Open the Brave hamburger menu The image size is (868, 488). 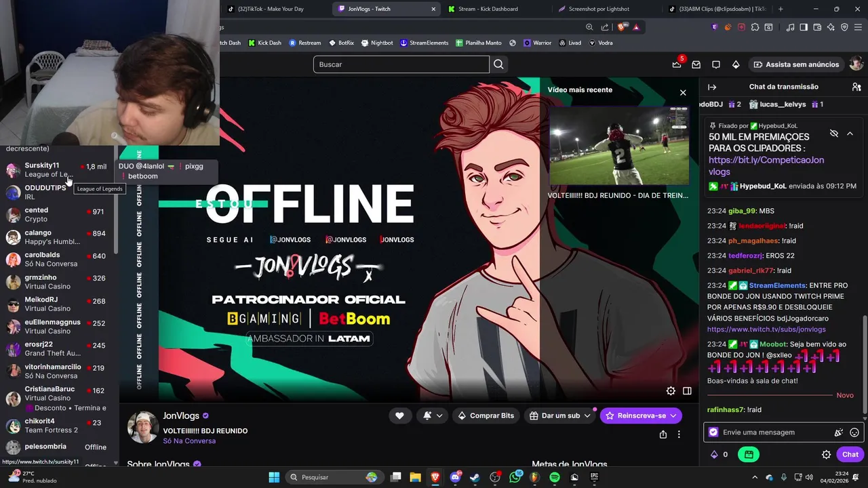(858, 27)
